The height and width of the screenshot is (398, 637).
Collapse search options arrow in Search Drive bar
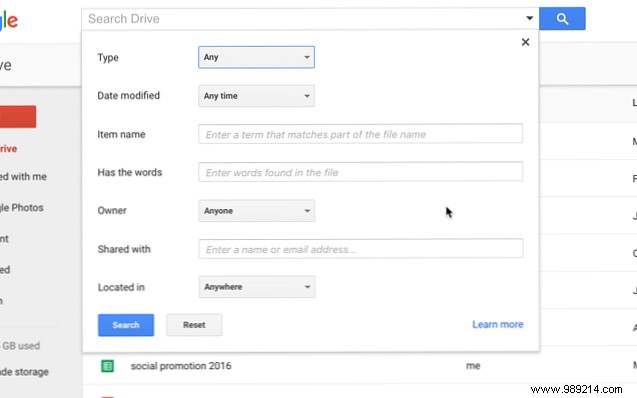(529, 18)
